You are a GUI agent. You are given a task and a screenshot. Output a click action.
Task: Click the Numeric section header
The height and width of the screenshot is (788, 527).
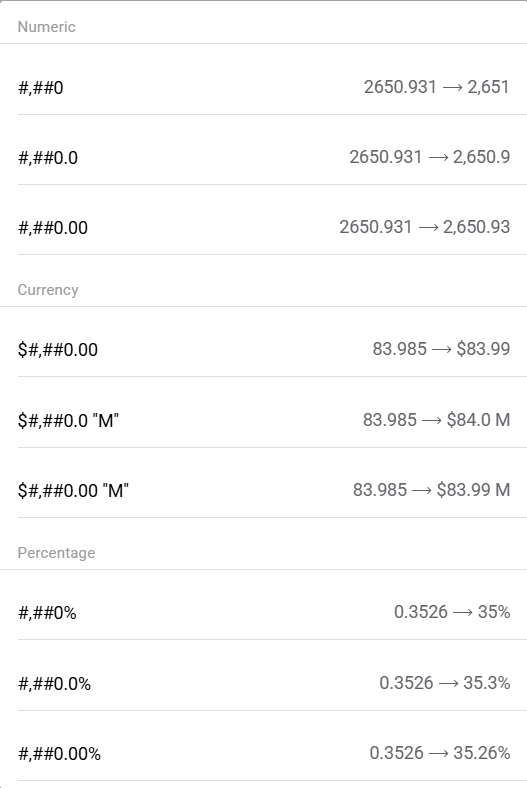click(x=47, y=27)
